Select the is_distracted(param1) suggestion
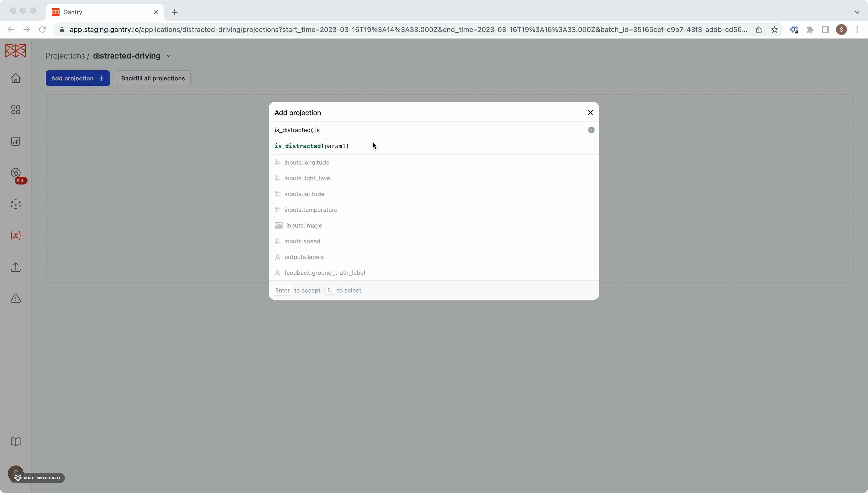The height and width of the screenshot is (493, 868). click(x=312, y=146)
